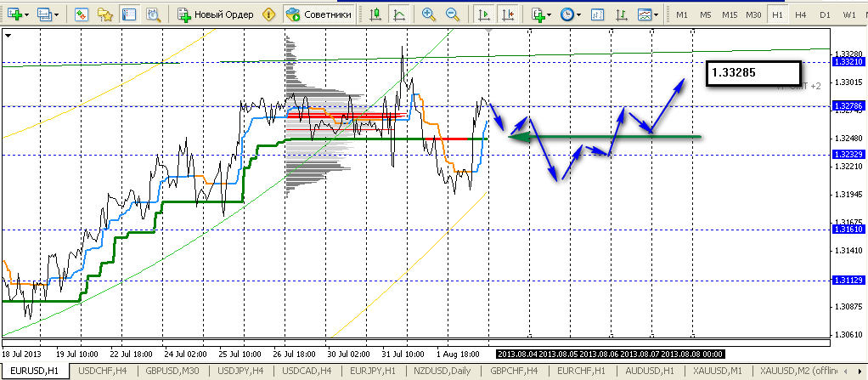Expand the Profiles dropdown arrow
This screenshot has width=868, height=380.
(56, 15)
